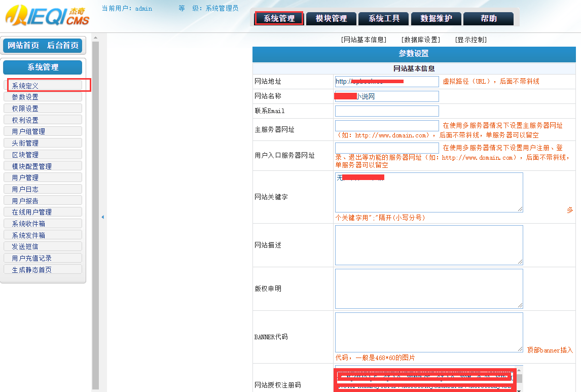Collapse sidebar with the blue arrow

pos(102,217)
